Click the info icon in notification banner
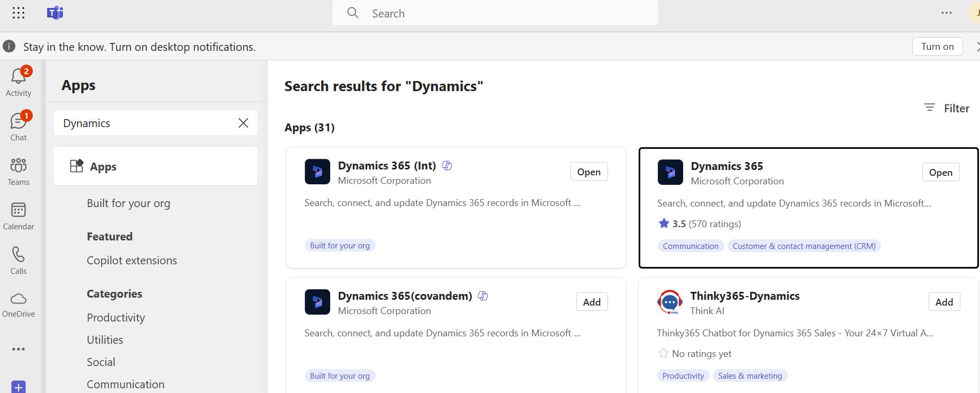Viewport: 980px width, 393px height. (9, 46)
